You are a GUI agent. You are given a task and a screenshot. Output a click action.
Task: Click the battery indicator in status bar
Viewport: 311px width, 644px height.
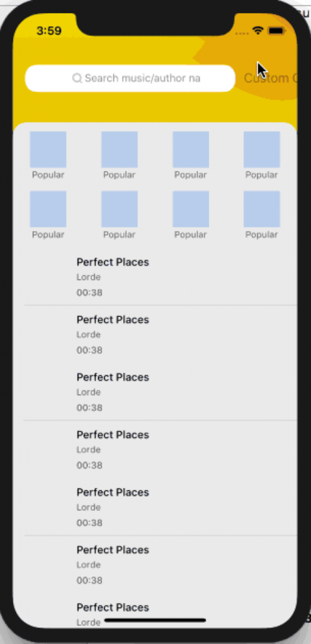point(276,30)
